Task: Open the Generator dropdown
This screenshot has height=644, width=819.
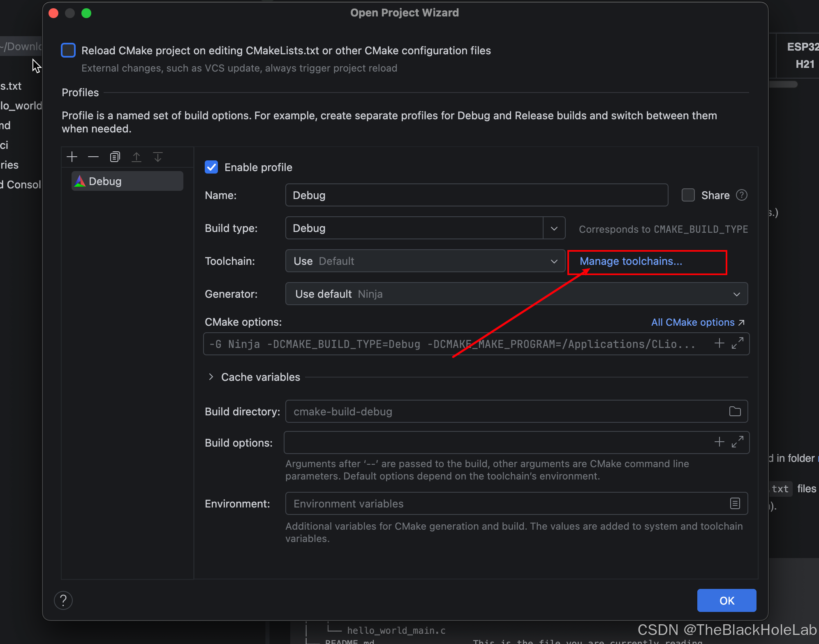Action: [x=516, y=294]
